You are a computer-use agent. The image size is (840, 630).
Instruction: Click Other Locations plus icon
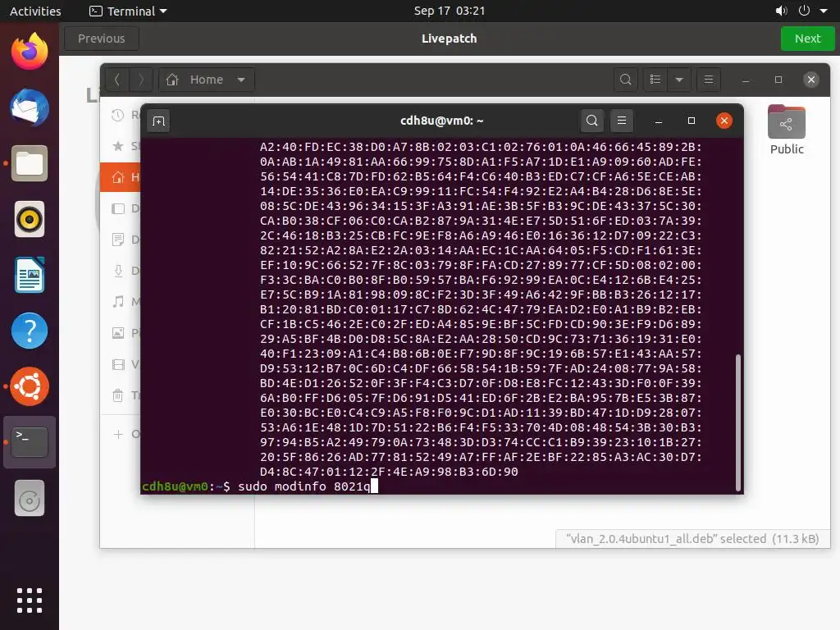click(x=118, y=434)
